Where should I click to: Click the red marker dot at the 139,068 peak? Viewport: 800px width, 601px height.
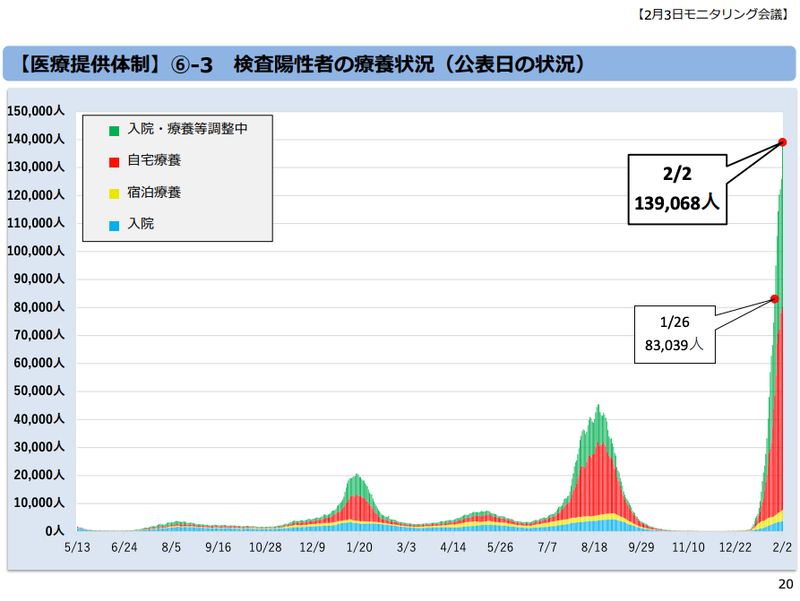click(x=782, y=143)
